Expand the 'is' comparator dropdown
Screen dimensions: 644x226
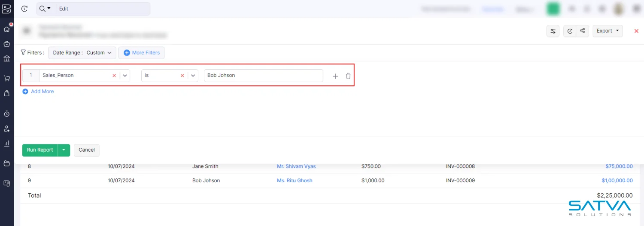tap(193, 76)
